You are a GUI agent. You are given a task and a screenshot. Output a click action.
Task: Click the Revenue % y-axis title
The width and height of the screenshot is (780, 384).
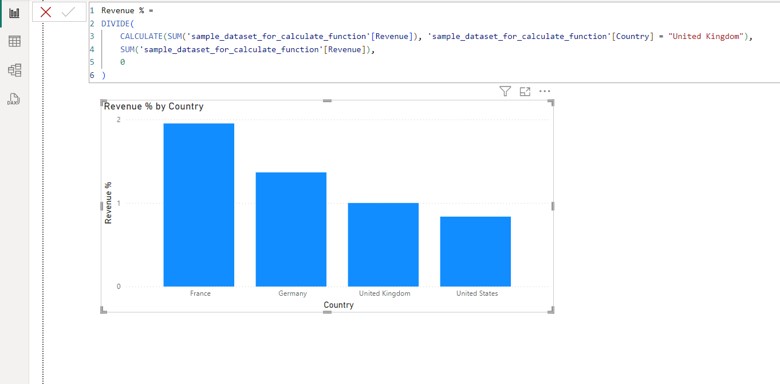(x=108, y=202)
